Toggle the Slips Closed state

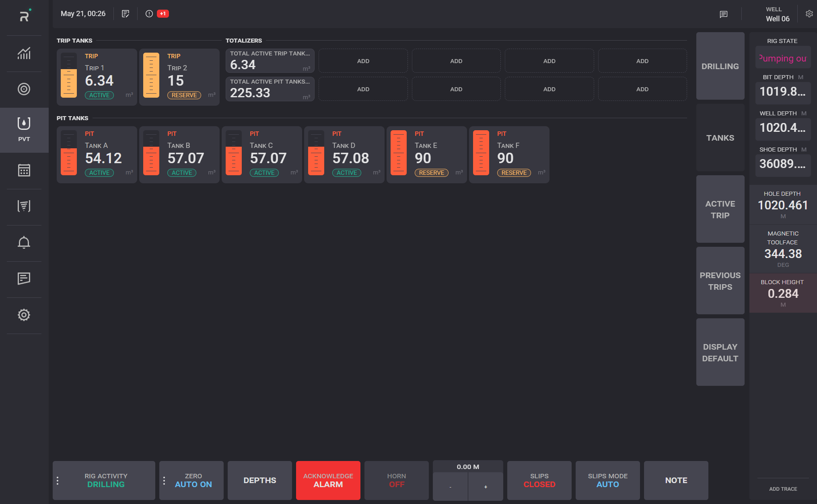(539, 480)
